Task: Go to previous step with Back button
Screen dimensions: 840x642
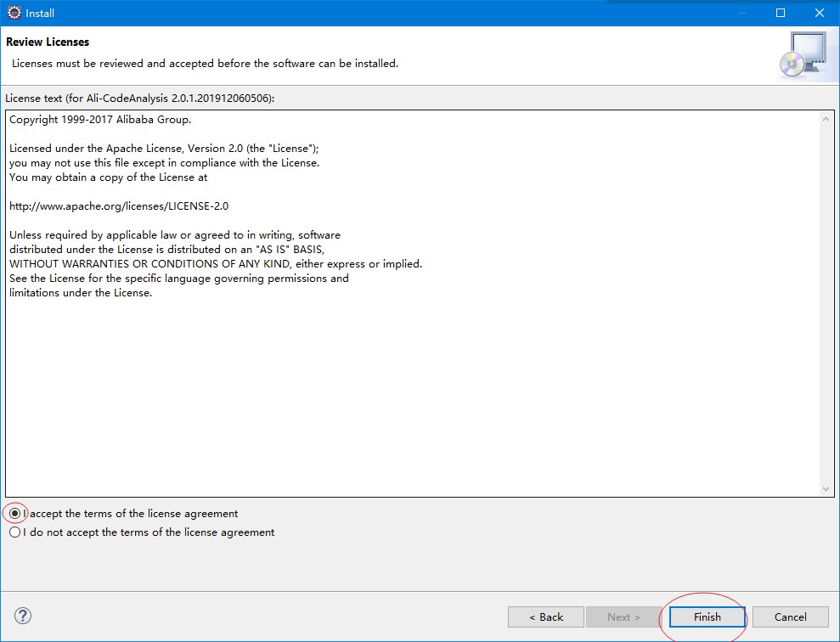Action: (546, 617)
